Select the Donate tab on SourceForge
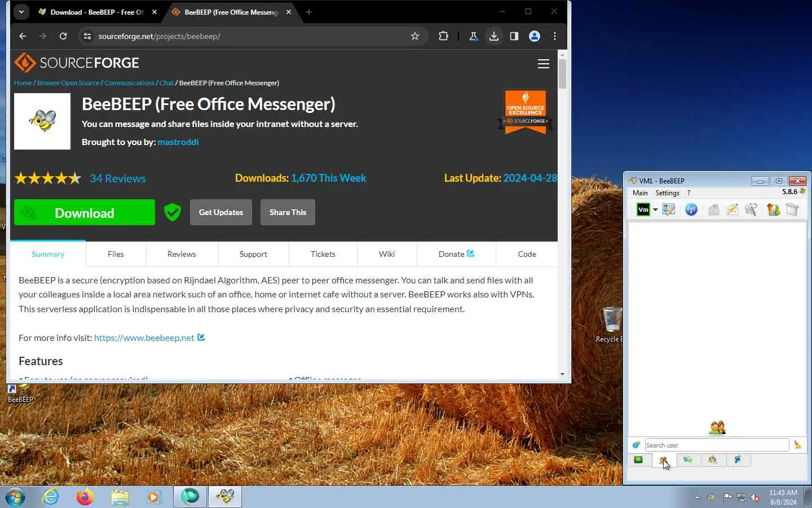 [x=456, y=254]
